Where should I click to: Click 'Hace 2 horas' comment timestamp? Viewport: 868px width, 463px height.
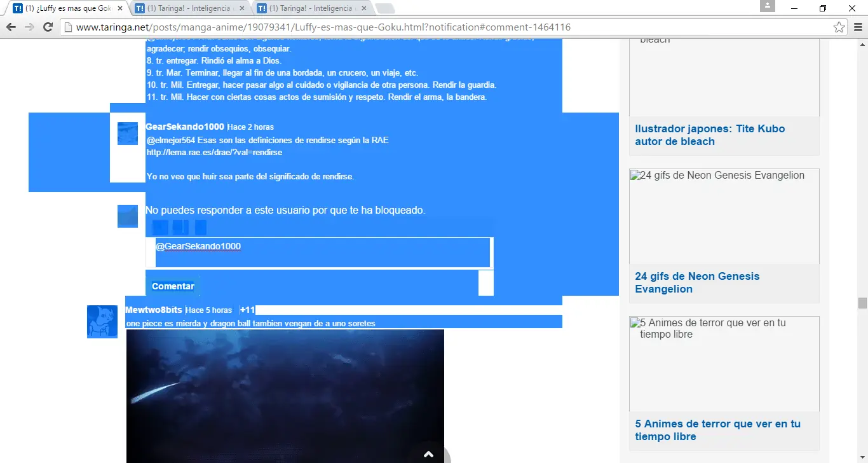[x=251, y=127]
